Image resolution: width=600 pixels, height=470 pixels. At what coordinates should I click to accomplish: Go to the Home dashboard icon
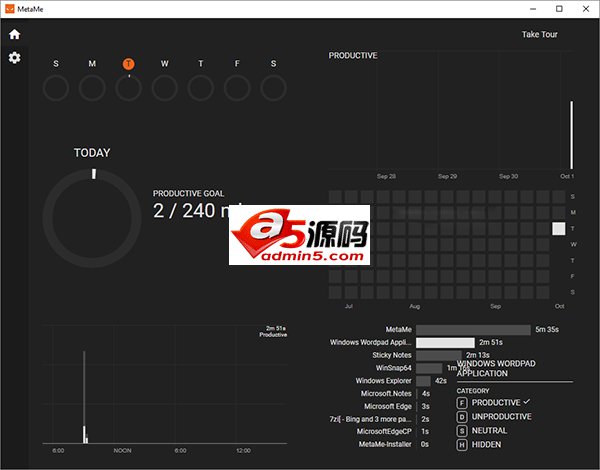[x=15, y=34]
